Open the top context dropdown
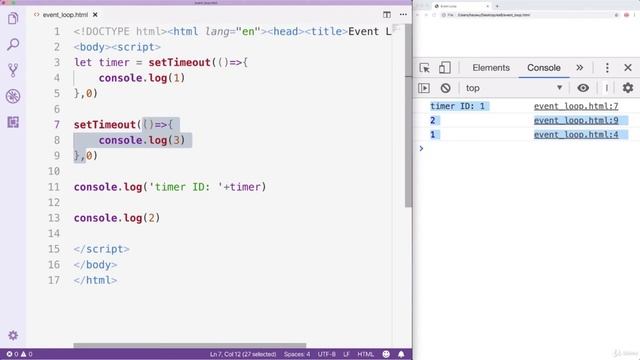 [x=514, y=88]
